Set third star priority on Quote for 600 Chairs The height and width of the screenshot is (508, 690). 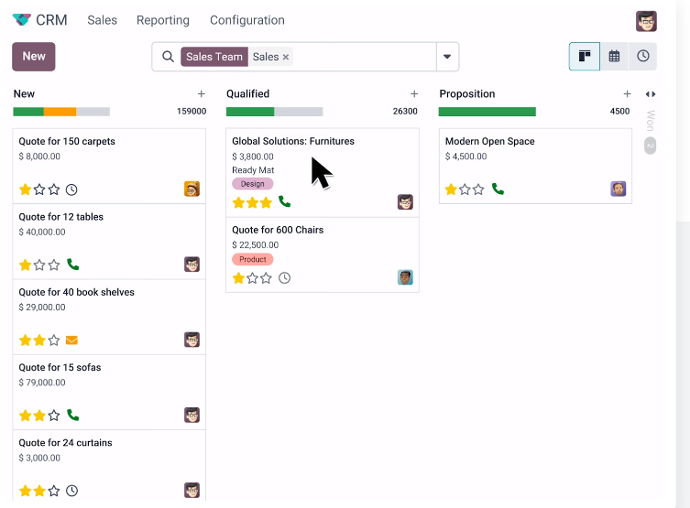(267, 278)
